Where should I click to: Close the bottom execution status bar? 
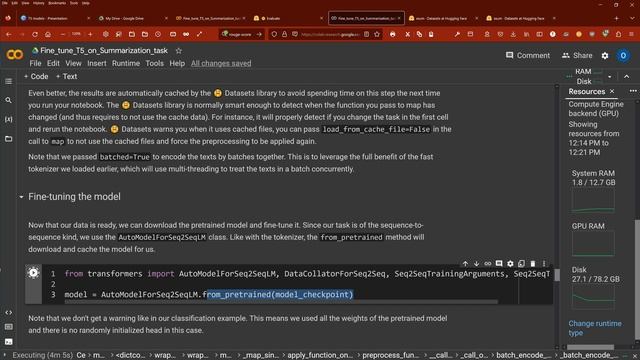coord(634,355)
